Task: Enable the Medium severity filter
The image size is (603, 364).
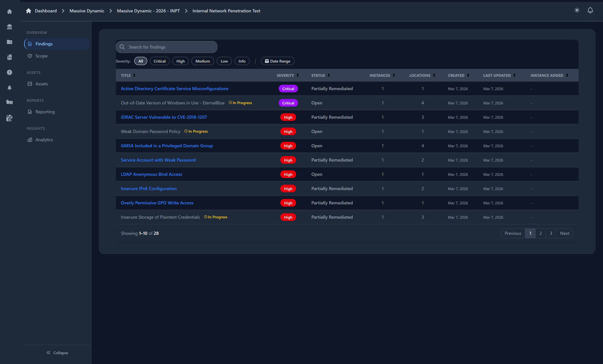Action: pyautogui.click(x=202, y=61)
